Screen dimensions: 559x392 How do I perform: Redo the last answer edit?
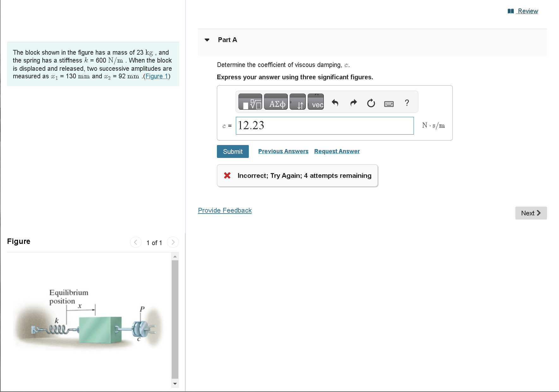353,103
